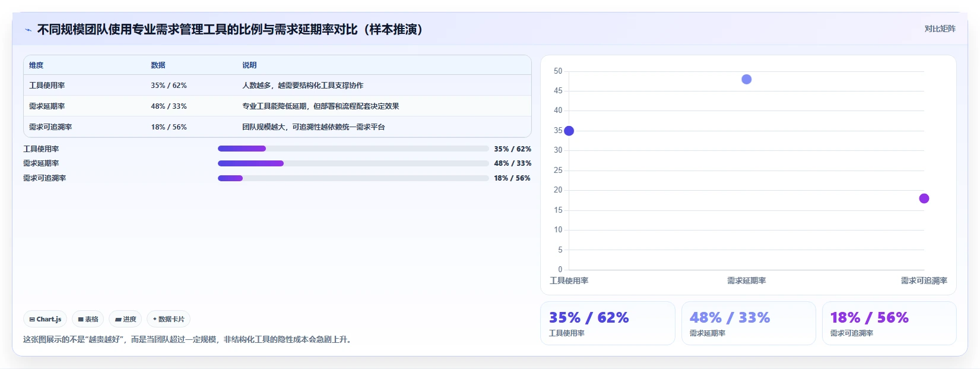Click the x-axis label 需求可追溯率

click(x=924, y=280)
